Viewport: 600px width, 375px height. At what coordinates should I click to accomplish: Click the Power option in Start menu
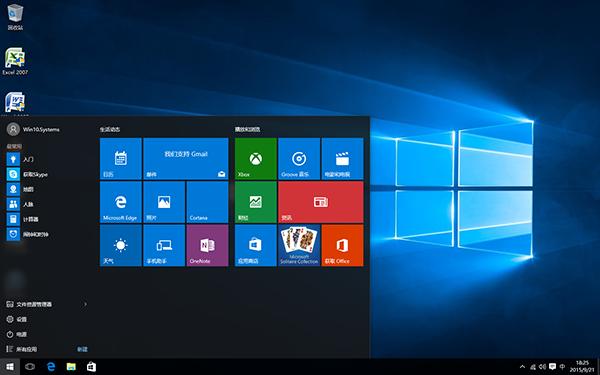(x=16, y=334)
